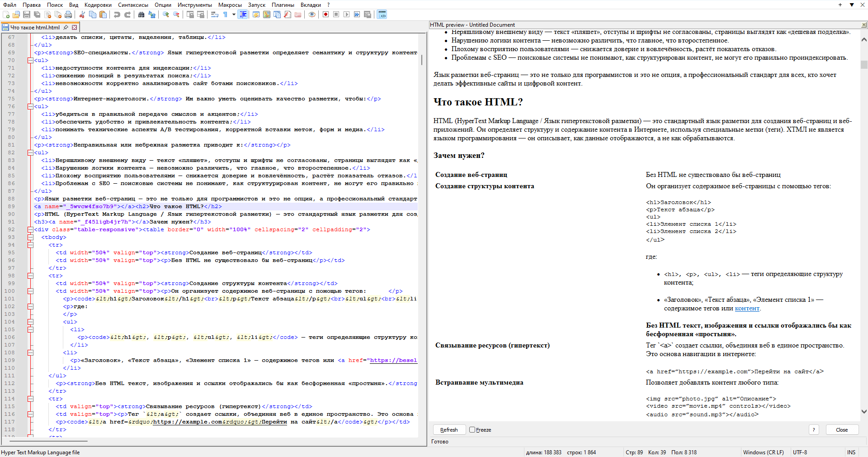
Task: Click the Close All documents toolbar icon
Action: click(x=58, y=14)
